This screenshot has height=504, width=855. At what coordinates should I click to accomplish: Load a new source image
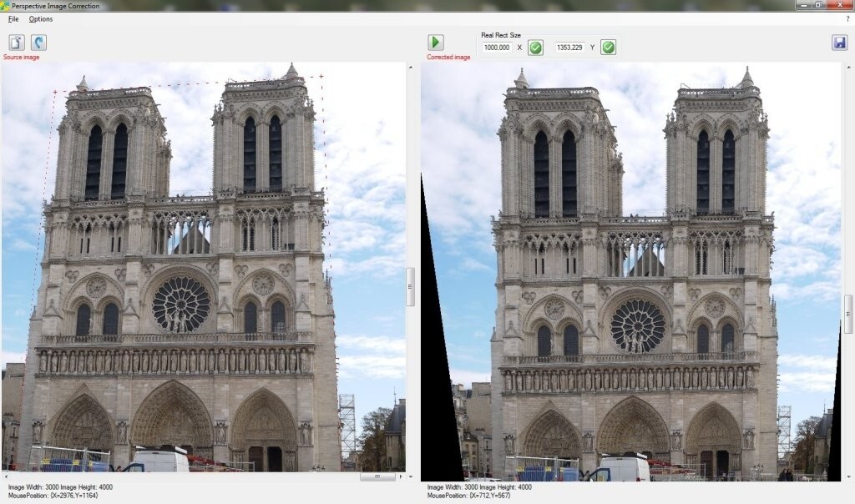[x=14, y=42]
